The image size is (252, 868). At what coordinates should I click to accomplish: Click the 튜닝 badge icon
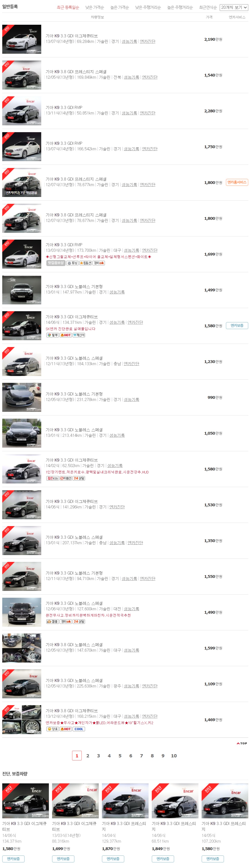[x=72, y=263]
